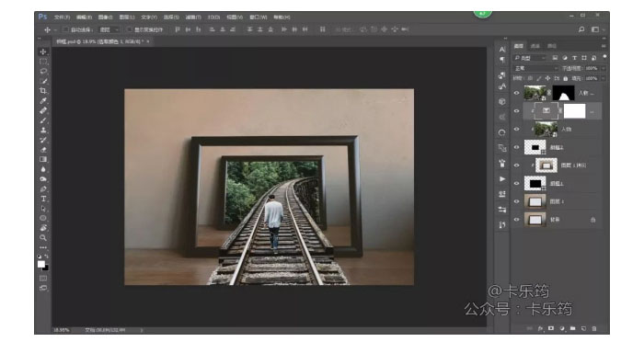Open the 窗口(W) menu
Viewport: 644px width, 342px height.
click(x=259, y=17)
